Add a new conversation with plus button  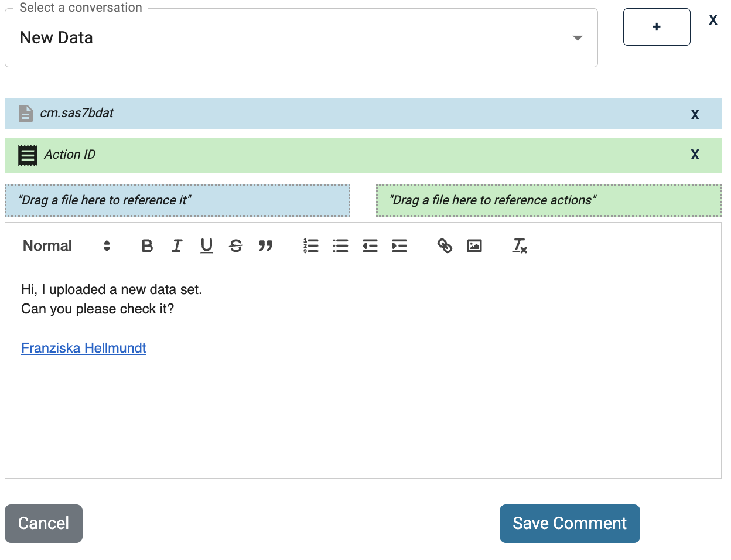point(657,27)
